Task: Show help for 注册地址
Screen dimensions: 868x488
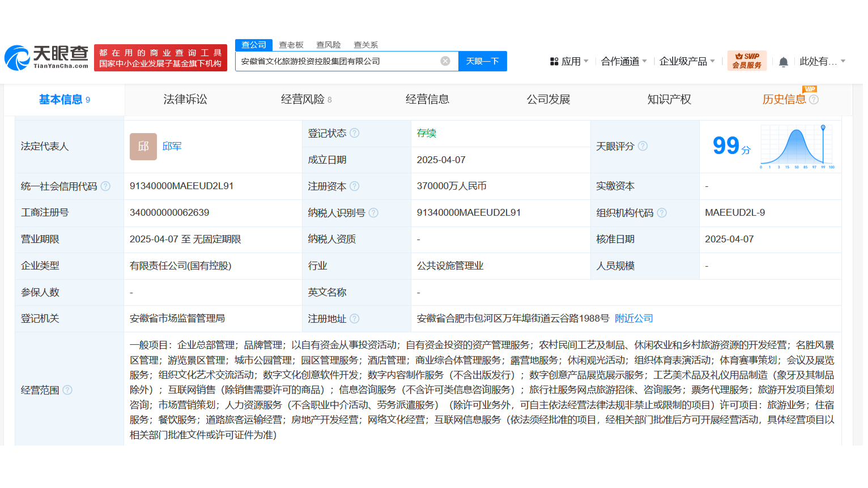Action: pos(354,319)
